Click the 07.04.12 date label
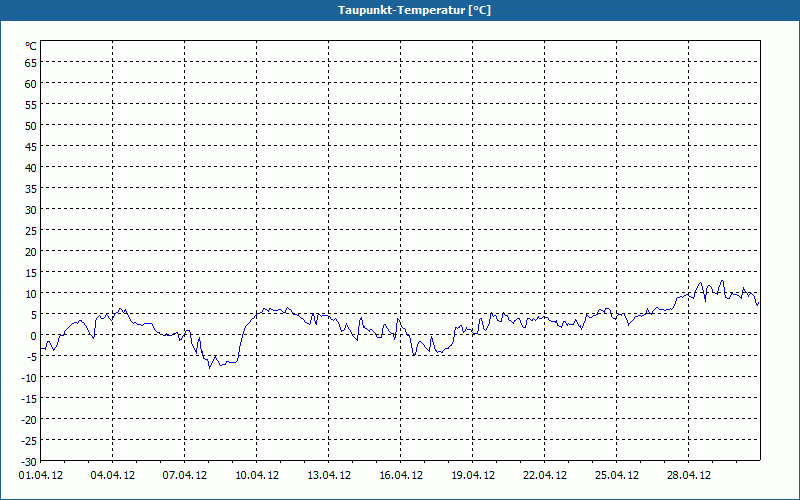Image resolution: width=800 pixels, height=500 pixels. tap(185, 476)
